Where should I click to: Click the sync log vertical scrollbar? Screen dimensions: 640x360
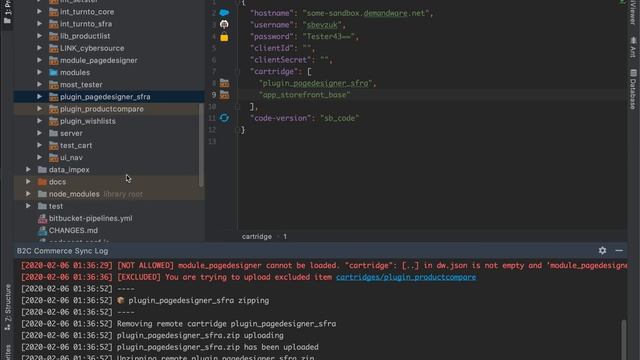[623, 339]
